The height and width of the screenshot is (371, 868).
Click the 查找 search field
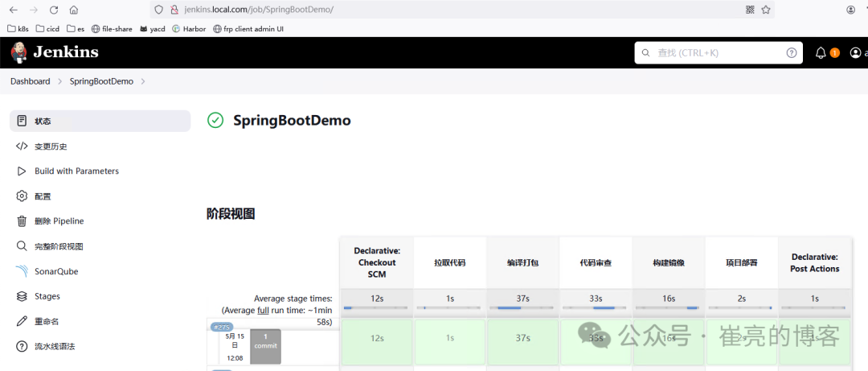click(x=719, y=52)
